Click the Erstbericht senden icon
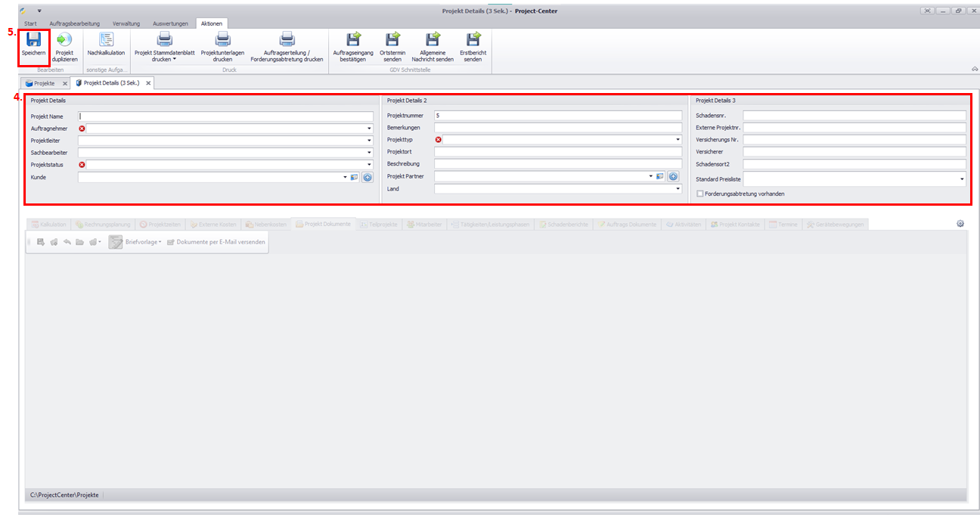The height and width of the screenshot is (515, 980). click(x=473, y=39)
